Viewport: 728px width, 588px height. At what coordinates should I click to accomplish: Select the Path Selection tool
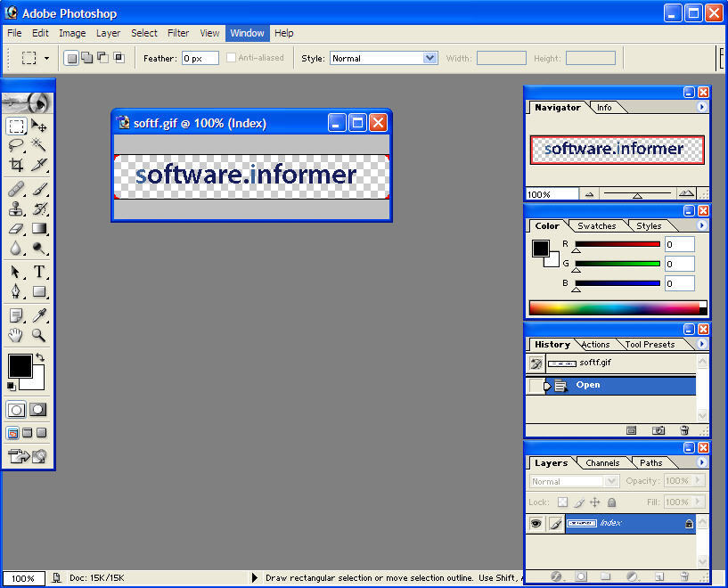pyautogui.click(x=16, y=272)
